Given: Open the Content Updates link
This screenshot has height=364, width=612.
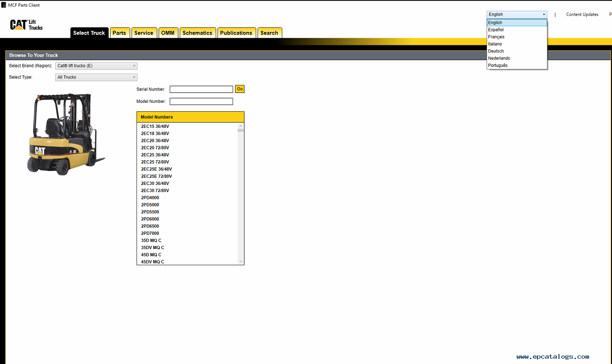Looking at the screenshot, I should coord(582,14).
